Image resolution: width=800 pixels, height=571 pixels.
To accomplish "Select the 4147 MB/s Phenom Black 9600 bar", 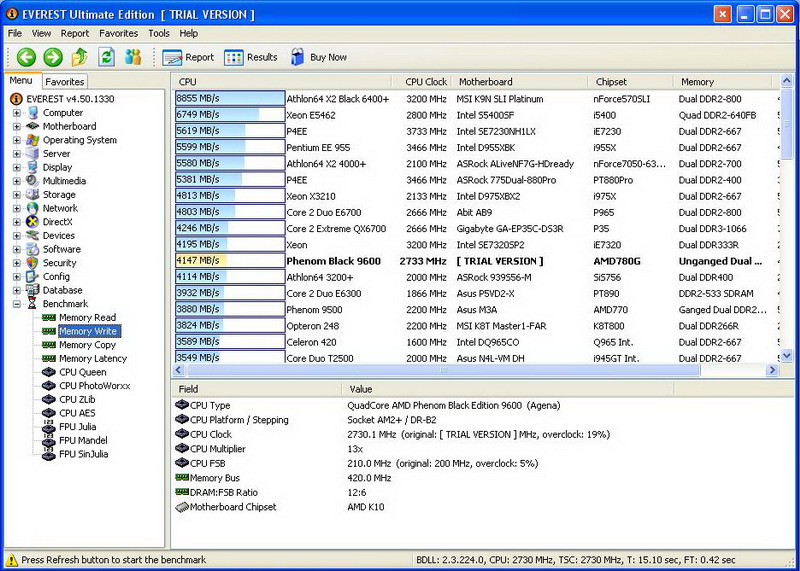I will (x=230, y=261).
